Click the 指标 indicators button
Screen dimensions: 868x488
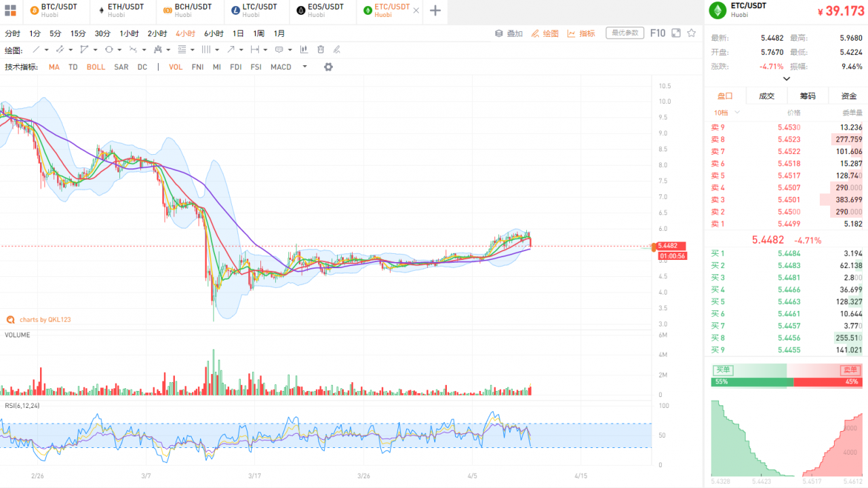click(x=581, y=33)
